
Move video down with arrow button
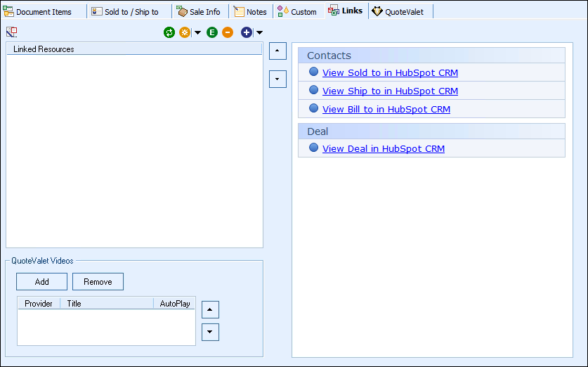coord(210,332)
